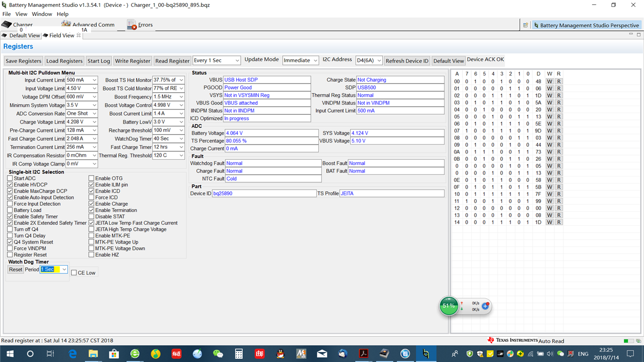Click the Device ID bq25890 field
Image resolution: width=644 pixels, height=362 pixels.
(x=264, y=193)
